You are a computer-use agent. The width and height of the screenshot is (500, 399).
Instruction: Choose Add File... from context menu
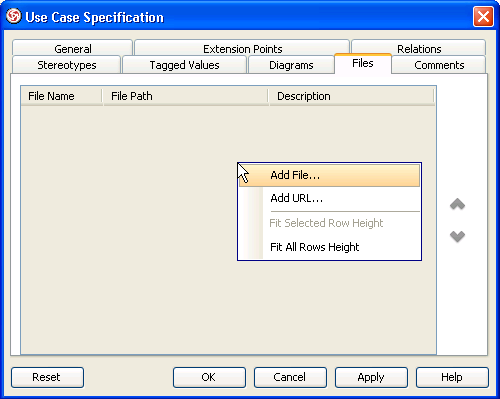329,175
